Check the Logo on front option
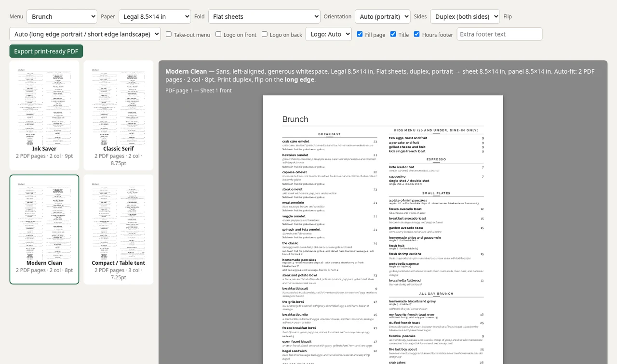Viewport: 617px width, 364px height. coord(218,34)
